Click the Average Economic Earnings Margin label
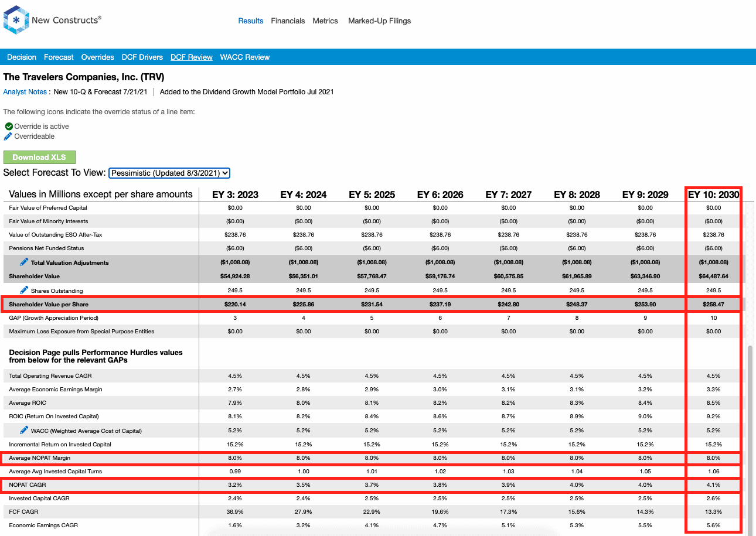This screenshot has height=536, width=756. pyautogui.click(x=56, y=390)
